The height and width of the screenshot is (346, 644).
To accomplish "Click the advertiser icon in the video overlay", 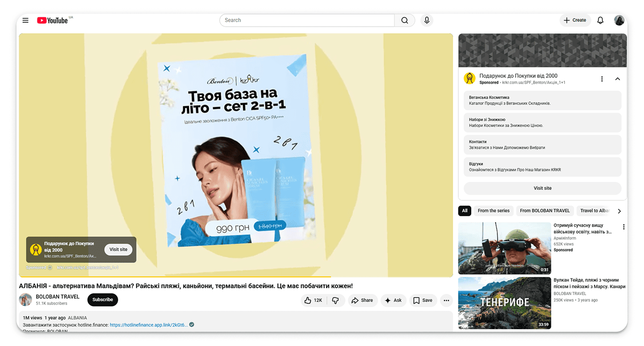I will 36,249.
